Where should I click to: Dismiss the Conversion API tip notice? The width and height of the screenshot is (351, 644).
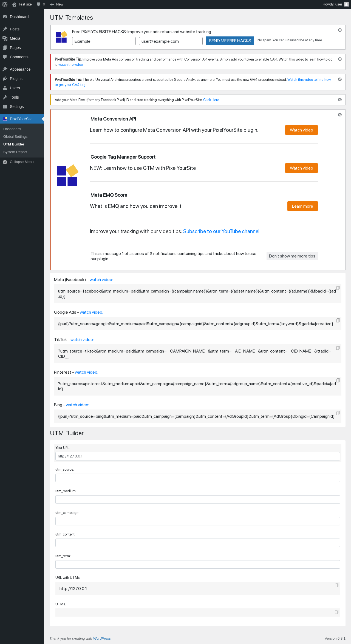point(340,59)
